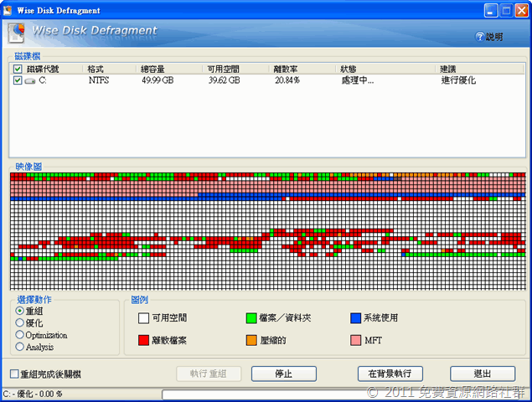Minimize the Wise Disk Defragment window
Screen dimensions: 532x402
tap(491, 10)
